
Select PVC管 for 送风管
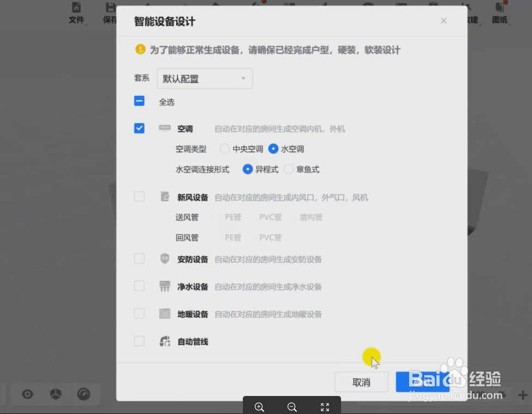(x=271, y=217)
